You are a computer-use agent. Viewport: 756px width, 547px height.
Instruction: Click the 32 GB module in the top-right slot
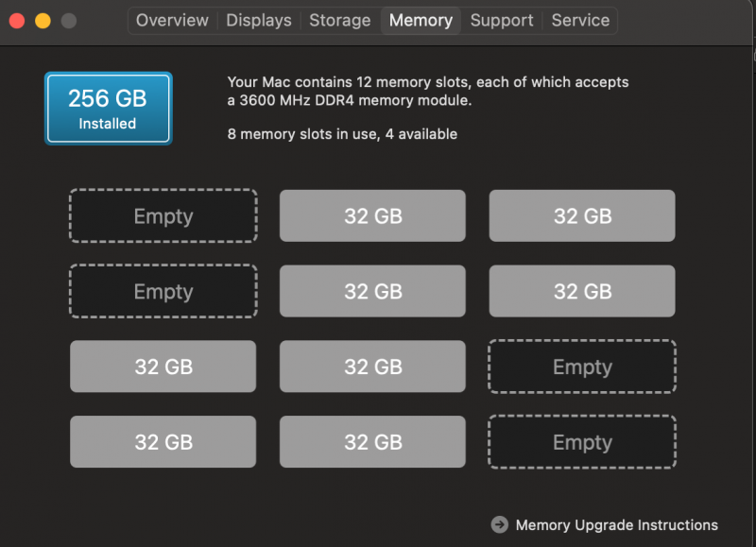pos(581,215)
